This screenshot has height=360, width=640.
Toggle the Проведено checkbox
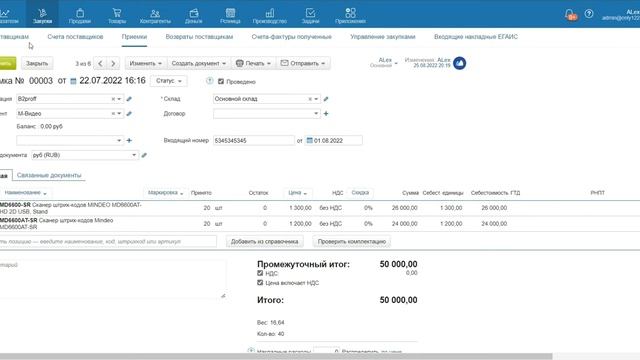[x=221, y=82]
